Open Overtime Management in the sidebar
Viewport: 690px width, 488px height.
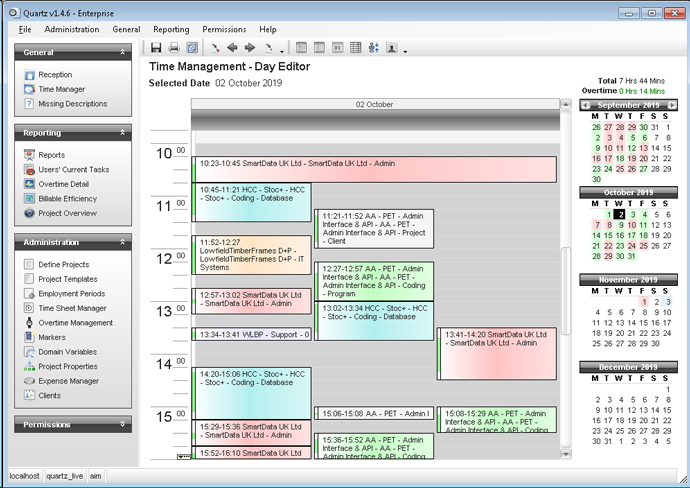point(75,323)
